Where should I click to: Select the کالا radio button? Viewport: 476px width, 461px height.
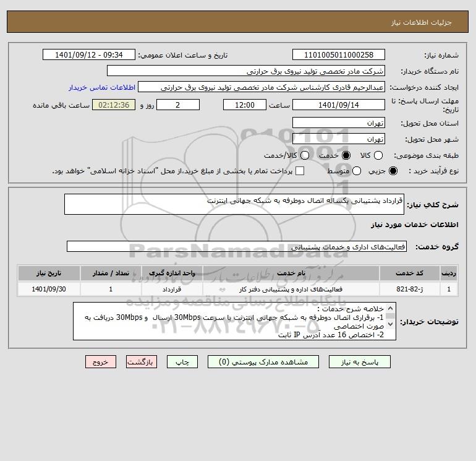coord(378,155)
